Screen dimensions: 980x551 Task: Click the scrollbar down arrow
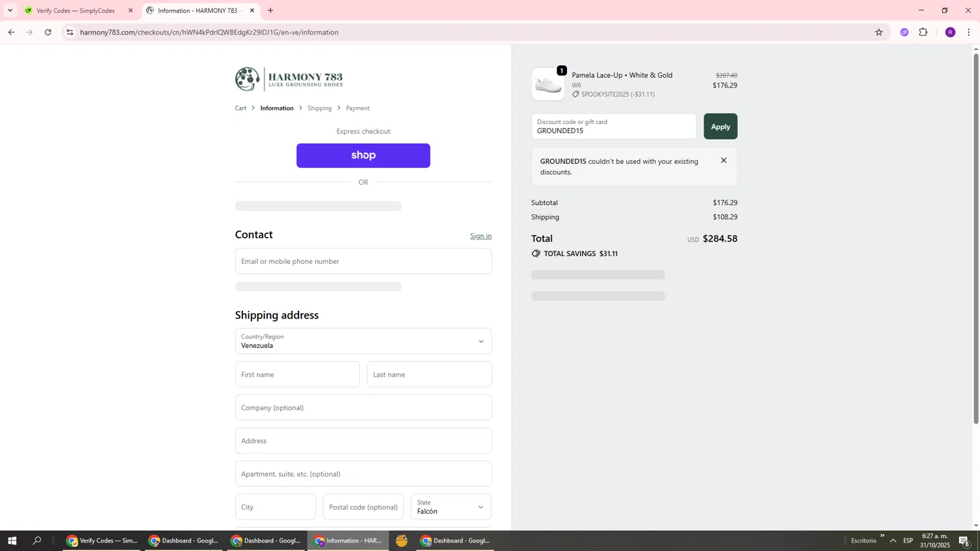coord(976,526)
